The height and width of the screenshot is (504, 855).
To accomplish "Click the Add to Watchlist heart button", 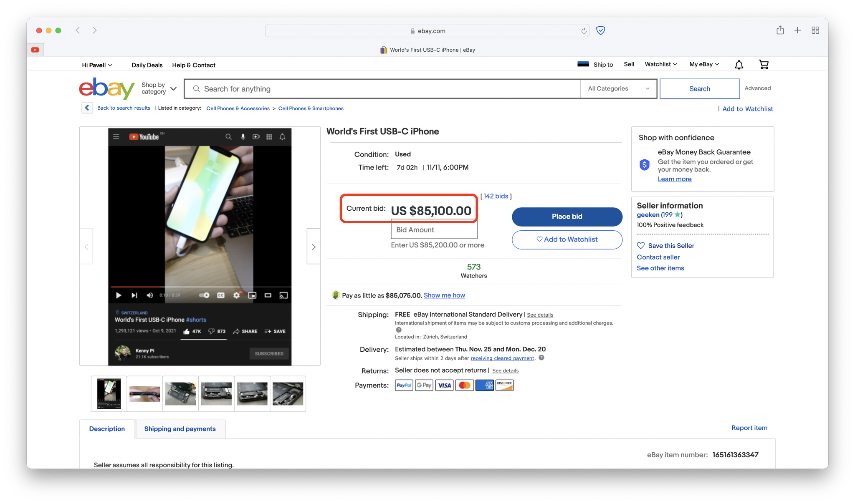I will pyautogui.click(x=567, y=239).
